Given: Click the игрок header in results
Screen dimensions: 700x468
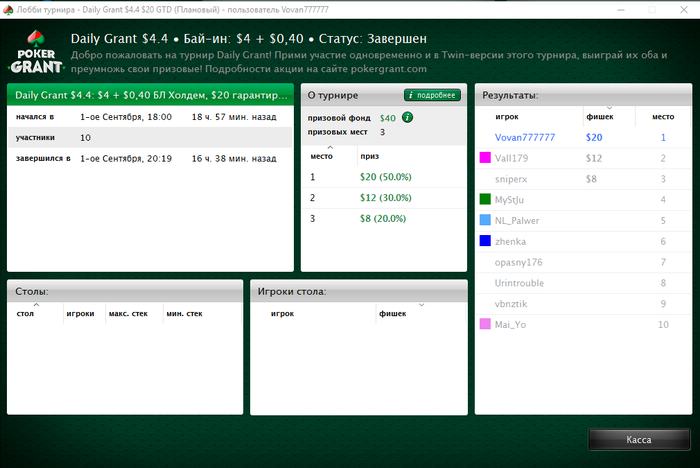Looking at the screenshot, I should 507,117.
